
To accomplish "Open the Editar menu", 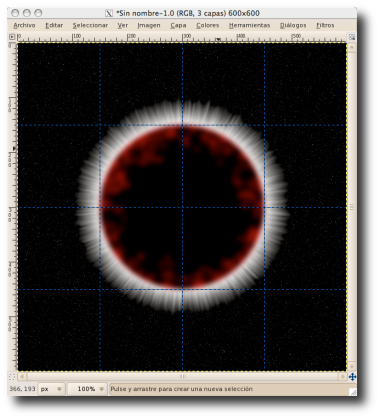I will [x=54, y=25].
